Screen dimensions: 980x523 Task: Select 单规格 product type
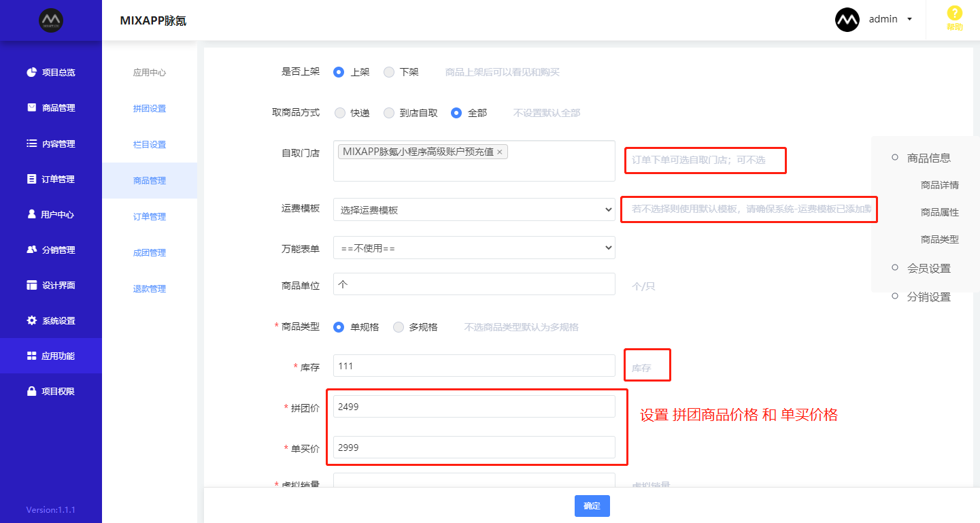click(x=339, y=327)
